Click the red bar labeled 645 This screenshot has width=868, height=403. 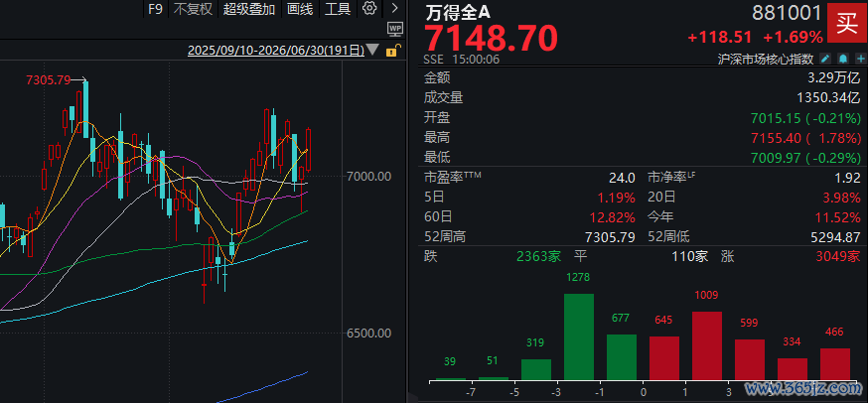(664, 358)
